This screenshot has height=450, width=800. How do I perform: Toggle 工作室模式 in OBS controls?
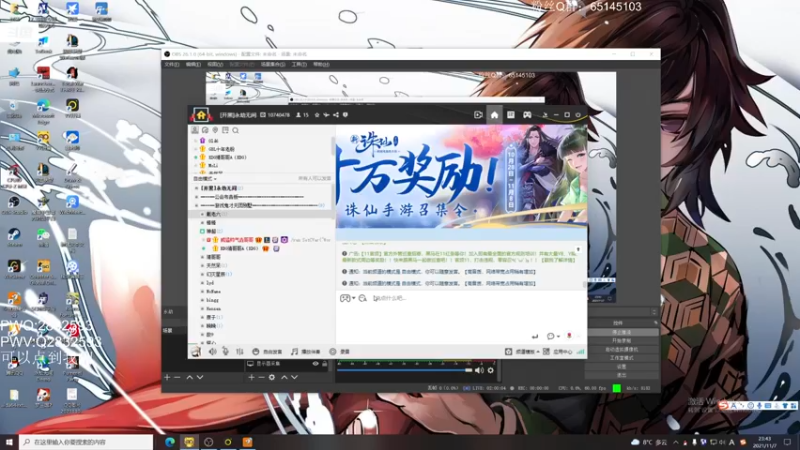[621, 358]
